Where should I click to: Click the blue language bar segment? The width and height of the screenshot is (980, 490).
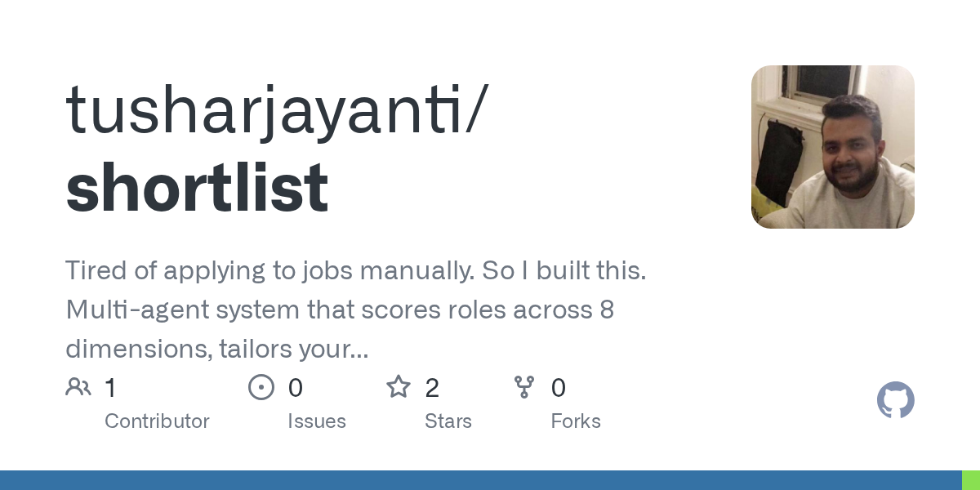pos(481,480)
